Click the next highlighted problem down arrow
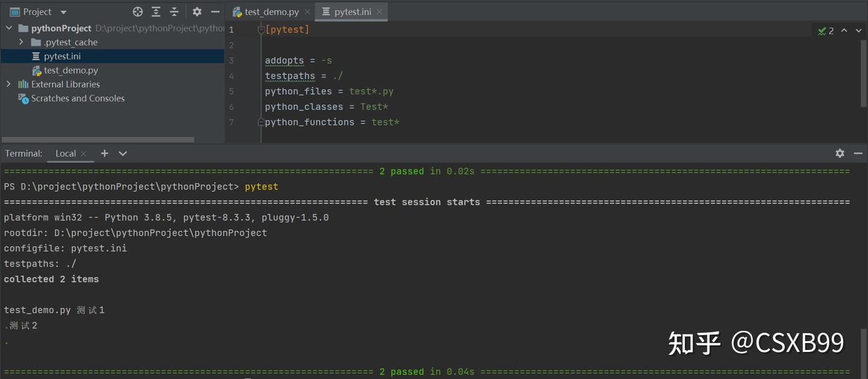Image resolution: width=868 pixels, height=379 pixels. click(858, 30)
